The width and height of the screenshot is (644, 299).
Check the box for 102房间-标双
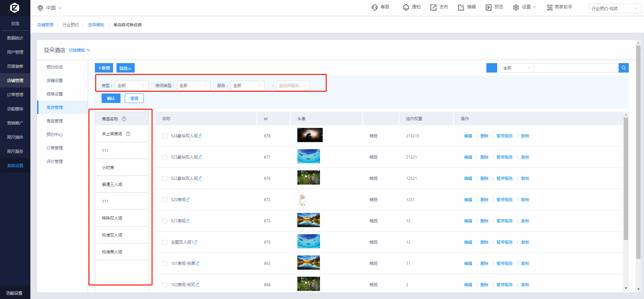(x=165, y=285)
